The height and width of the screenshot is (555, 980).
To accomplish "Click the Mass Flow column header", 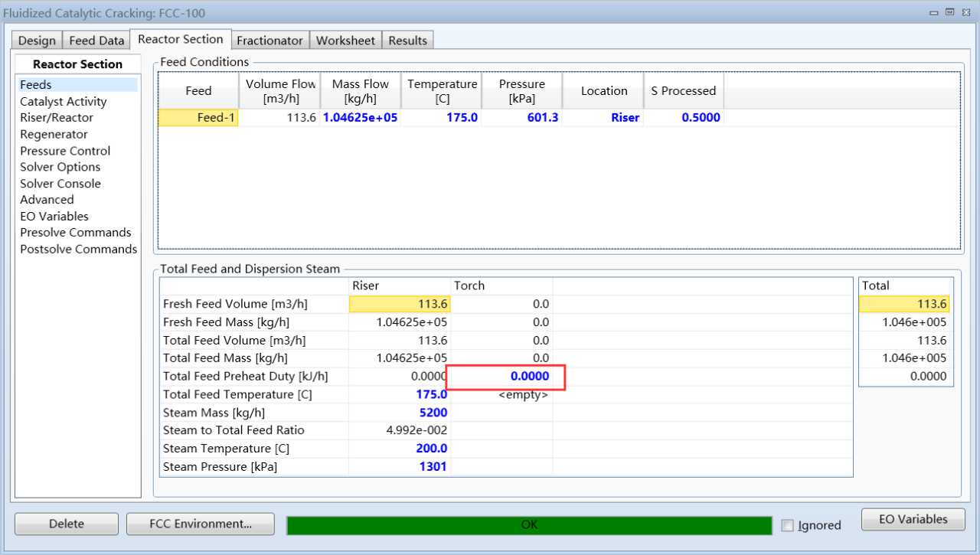I will tap(361, 91).
